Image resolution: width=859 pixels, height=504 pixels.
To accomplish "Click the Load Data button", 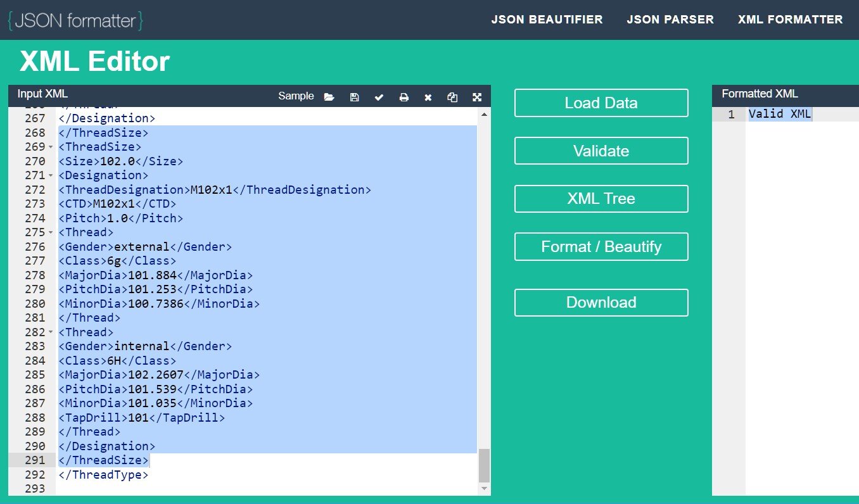I will [601, 103].
